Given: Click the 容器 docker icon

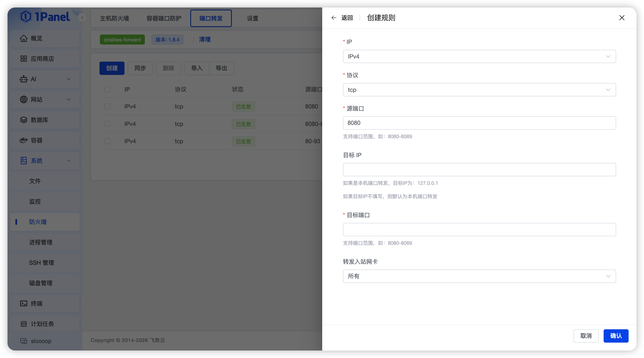Looking at the screenshot, I should tap(24, 140).
